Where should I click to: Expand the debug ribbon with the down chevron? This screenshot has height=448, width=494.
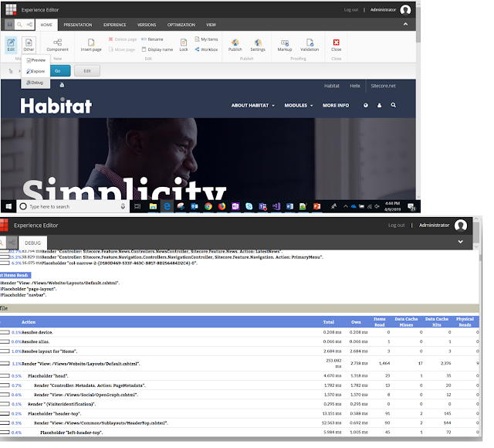point(460,242)
